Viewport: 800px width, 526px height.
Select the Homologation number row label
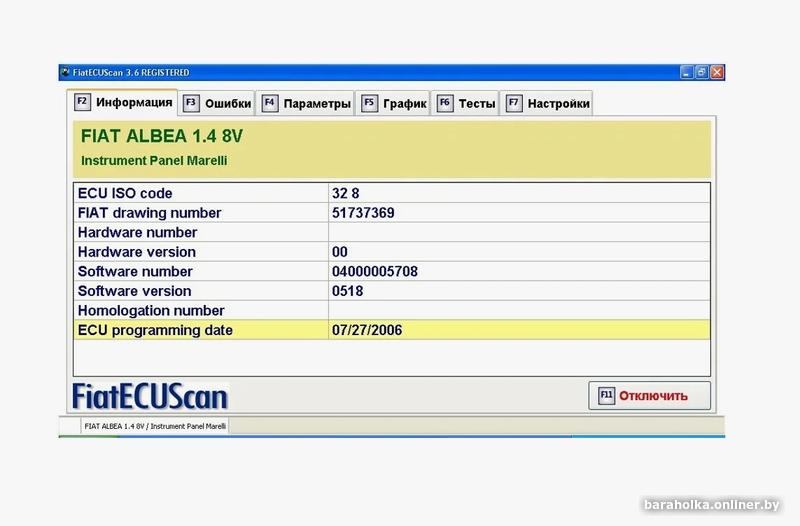[151, 311]
